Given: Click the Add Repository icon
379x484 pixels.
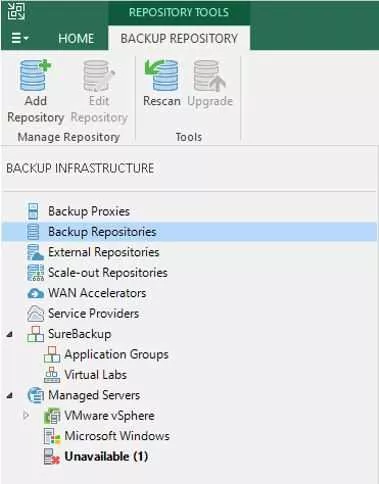Looking at the screenshot, I should 35,76.
